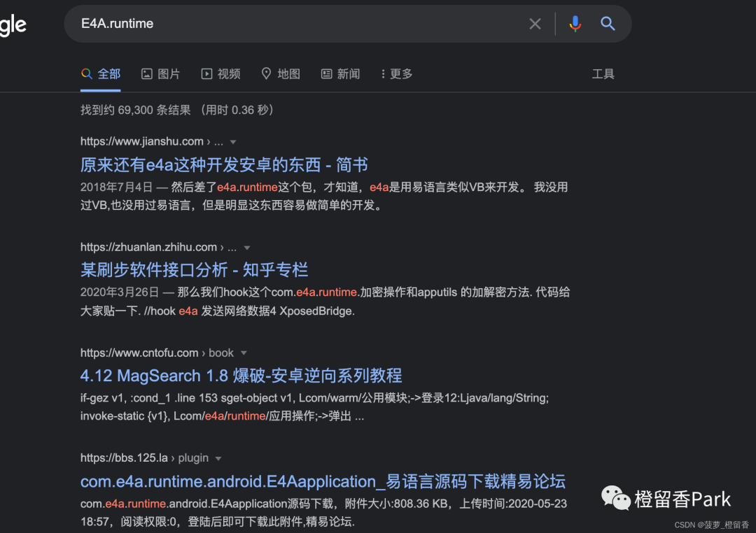Switch to the 全部 results tab
756x533 pixels.
click(101, 73)
